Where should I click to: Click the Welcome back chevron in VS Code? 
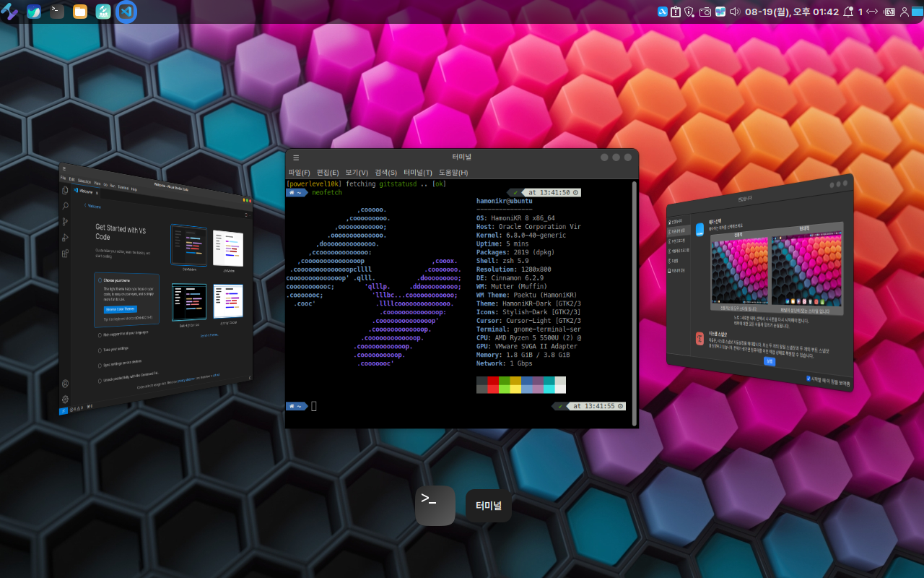(x=86, y=207)
